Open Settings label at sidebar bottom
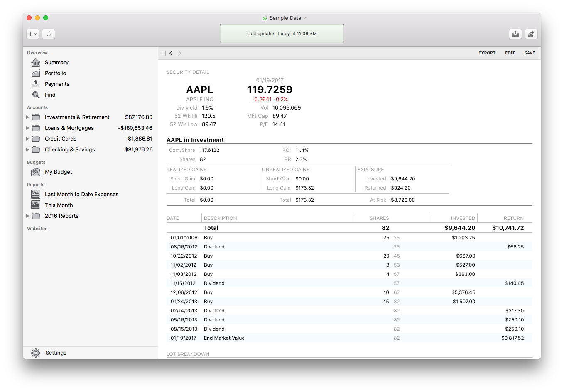 click(x=56, y=353)
